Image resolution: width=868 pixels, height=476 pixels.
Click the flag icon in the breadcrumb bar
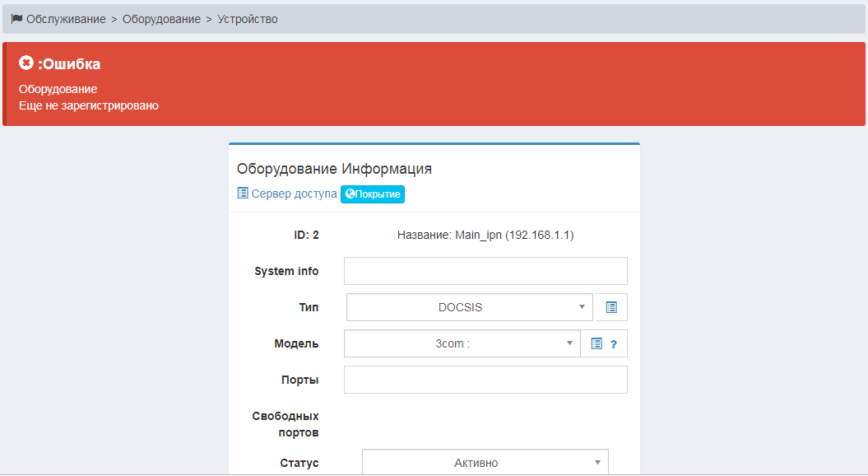tap(16, 19)
